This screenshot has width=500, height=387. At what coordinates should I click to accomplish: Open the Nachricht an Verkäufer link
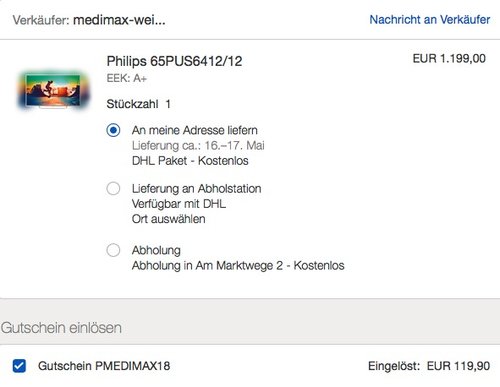[430, 20]
